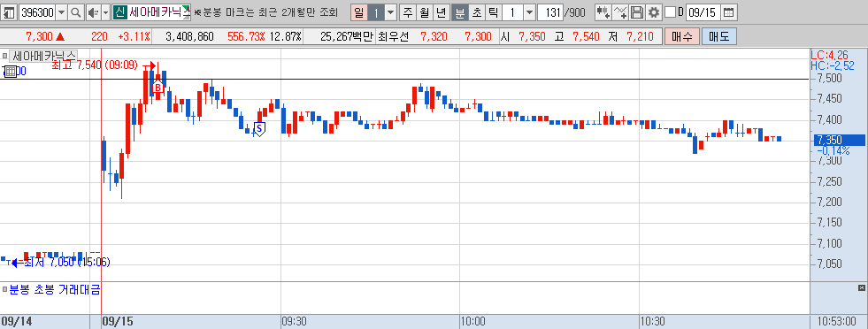Expand the speaker options dropdown
Image resolution: width=868 pixels, height=329 pixels.
pos(105,12)
